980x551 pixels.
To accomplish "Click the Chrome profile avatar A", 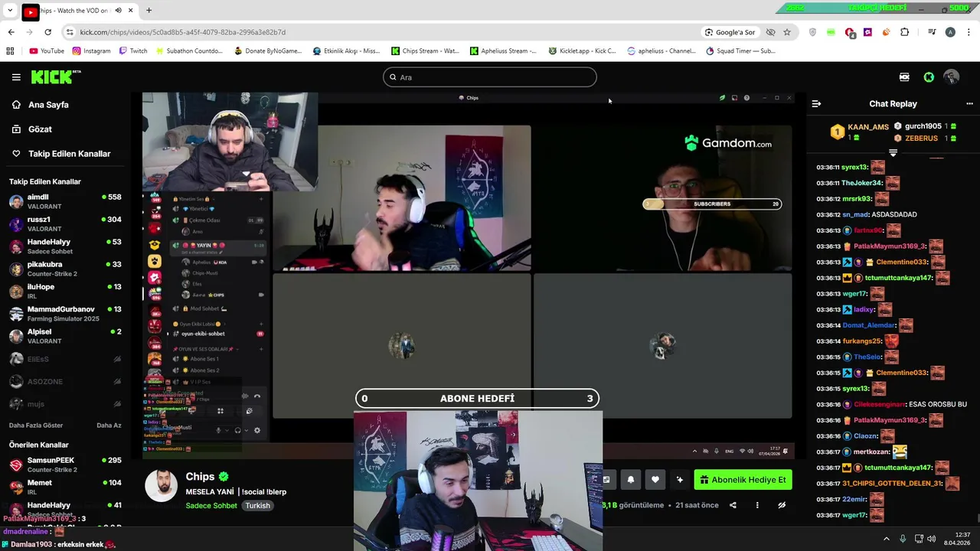I will [950, 32].
